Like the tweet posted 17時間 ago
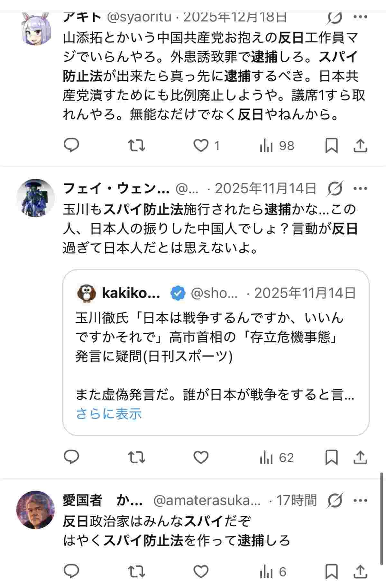The width and height of the screenshot is (386, 588). [201, 572]
